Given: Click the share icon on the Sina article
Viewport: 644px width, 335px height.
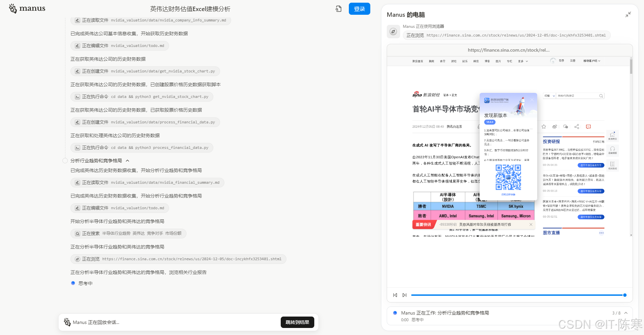Looking at the screenshot, I should click(x=577, y=126).
